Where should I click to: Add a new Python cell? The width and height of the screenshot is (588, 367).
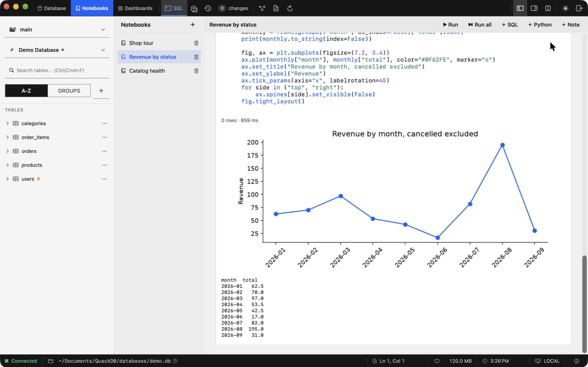540,25
